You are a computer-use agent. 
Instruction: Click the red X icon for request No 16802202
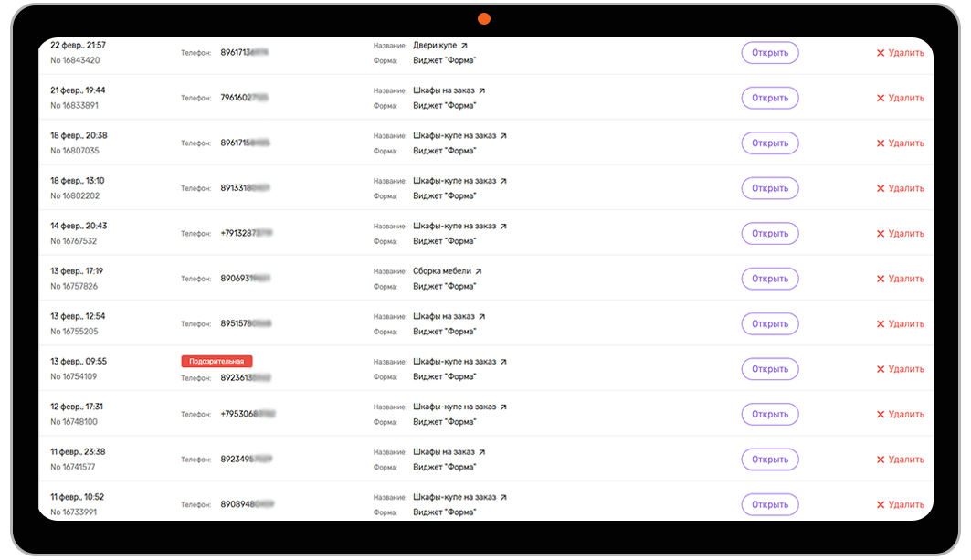coord(881,188)
